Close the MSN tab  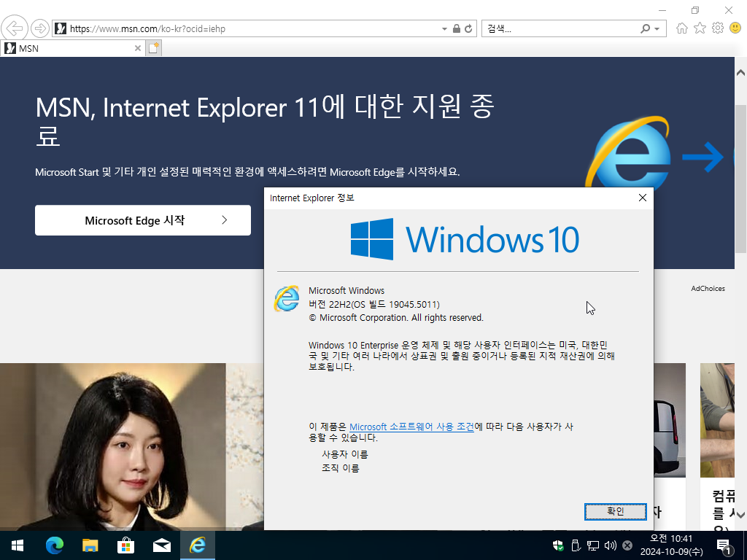[138, 48]
